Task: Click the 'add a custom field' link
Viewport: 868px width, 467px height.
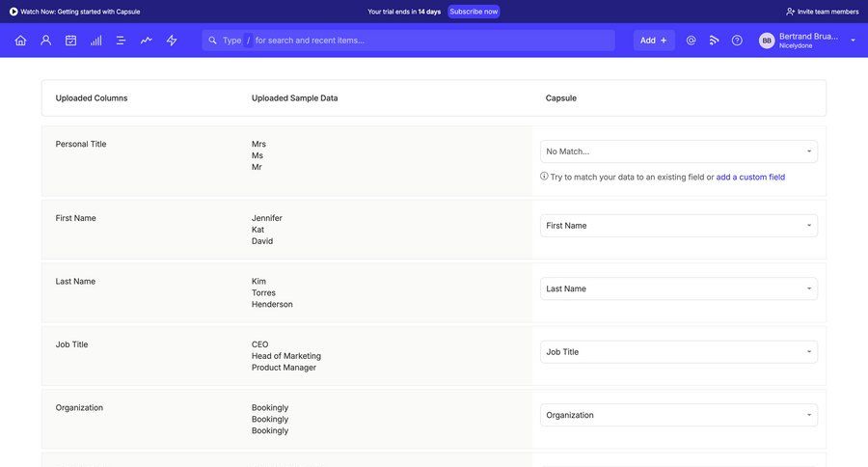Action: click(x=750, y=178)
